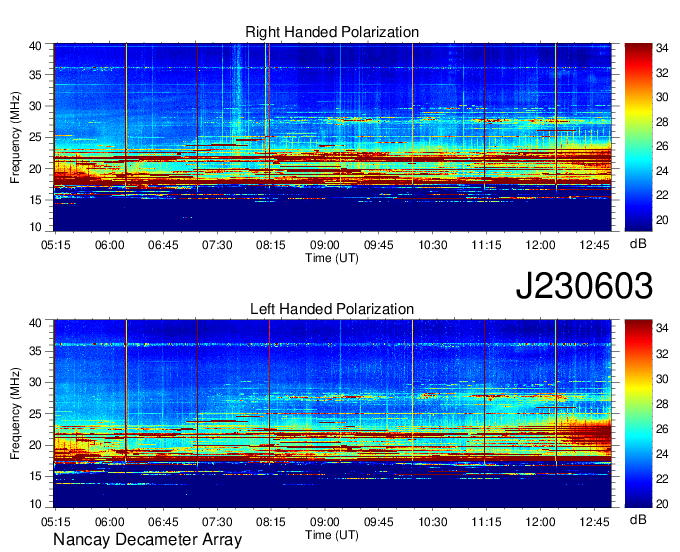The height and width of the screenshot is (552, 680).
Task: Click the 'Left Handed Polarization' plot title
Action: (x=332, y=309)
